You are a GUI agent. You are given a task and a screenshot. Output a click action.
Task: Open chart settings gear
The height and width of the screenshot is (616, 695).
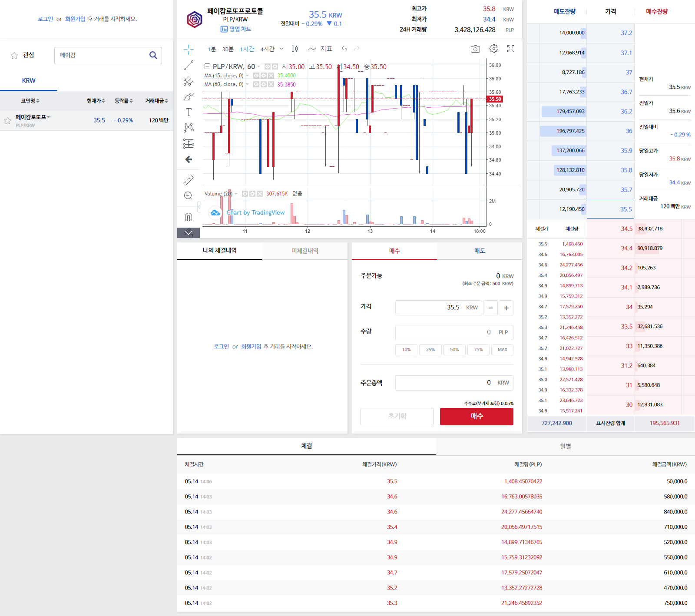[494, 49]
